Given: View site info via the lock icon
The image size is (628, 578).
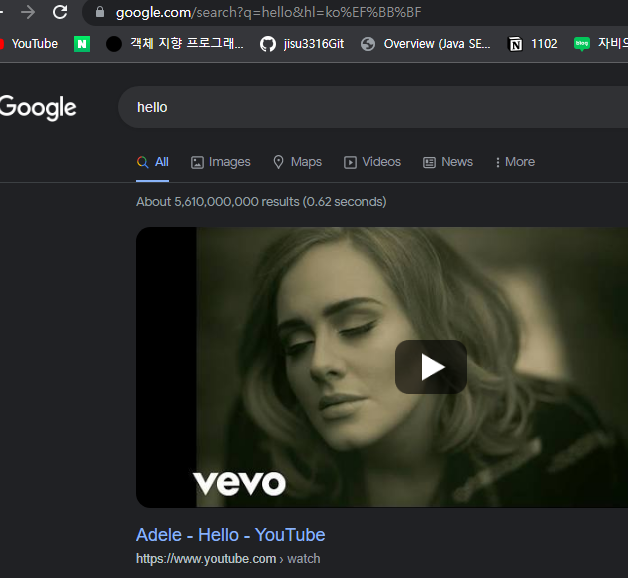Looking at the screenshot, I should pos(100,12).
